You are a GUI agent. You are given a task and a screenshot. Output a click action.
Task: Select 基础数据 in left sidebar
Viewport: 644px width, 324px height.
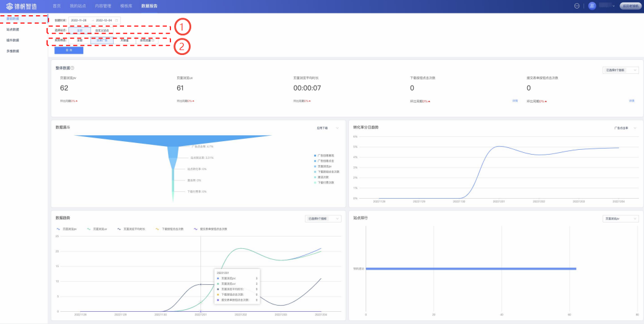tap(24, 19)
